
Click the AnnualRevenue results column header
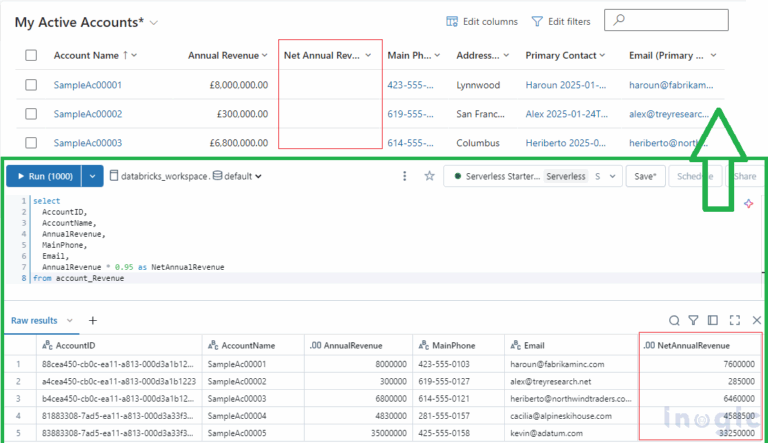pyautogui.click(x=359, y=345)
